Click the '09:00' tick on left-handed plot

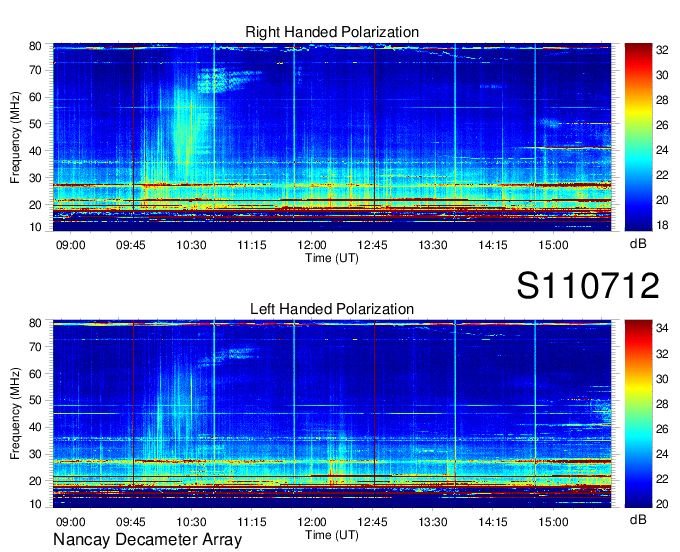point(71,522)
